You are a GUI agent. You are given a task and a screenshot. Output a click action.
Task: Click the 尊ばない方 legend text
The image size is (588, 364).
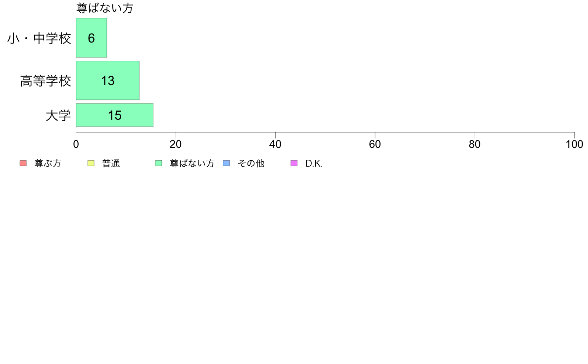tap(192, 163)
